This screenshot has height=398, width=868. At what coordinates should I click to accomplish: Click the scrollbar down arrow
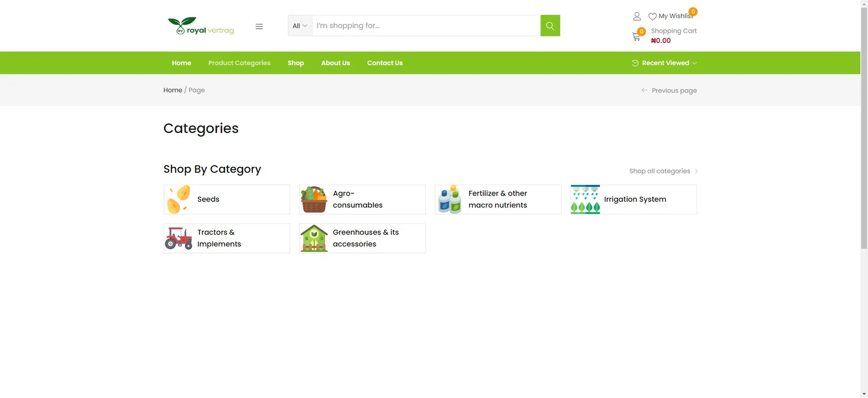click(864, 394)
